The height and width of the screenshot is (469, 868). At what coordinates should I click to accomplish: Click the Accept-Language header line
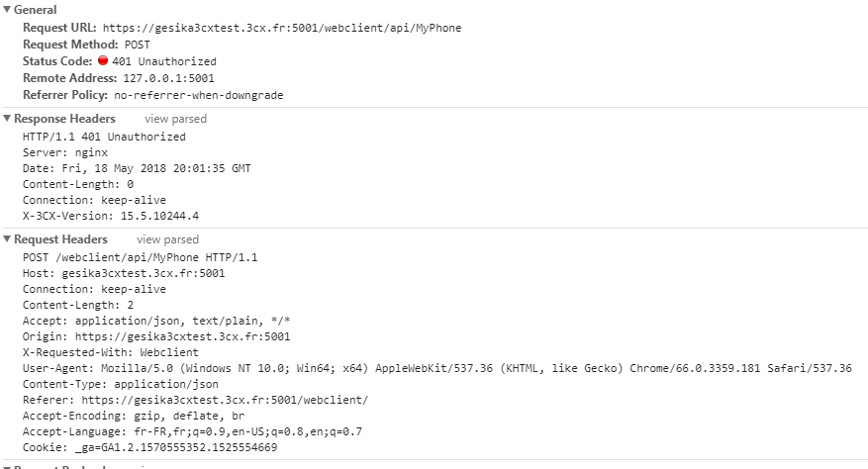pyautogui.click(x=192, y=431)
